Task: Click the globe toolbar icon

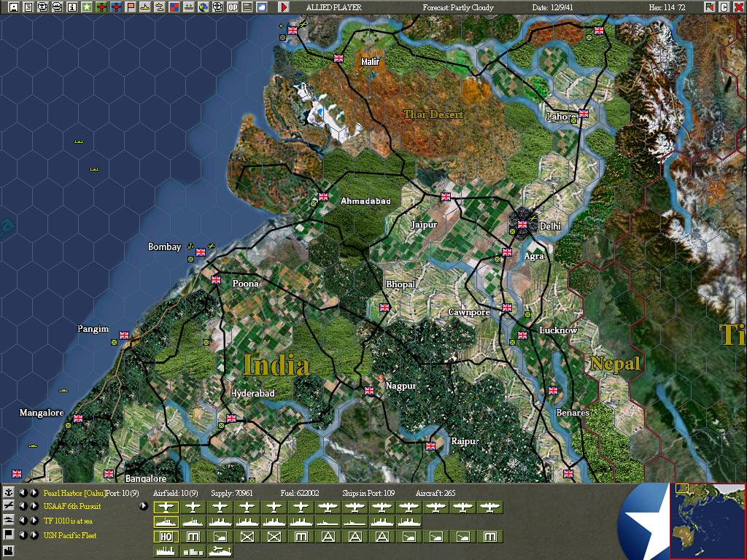Action: (x=204, y=7)
